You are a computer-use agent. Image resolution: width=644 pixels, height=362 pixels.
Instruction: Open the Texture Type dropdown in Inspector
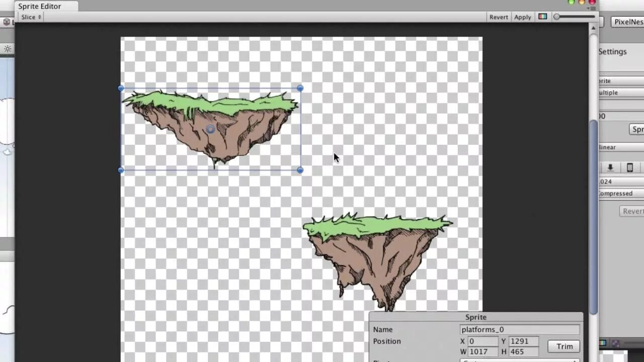pos(621,81)
